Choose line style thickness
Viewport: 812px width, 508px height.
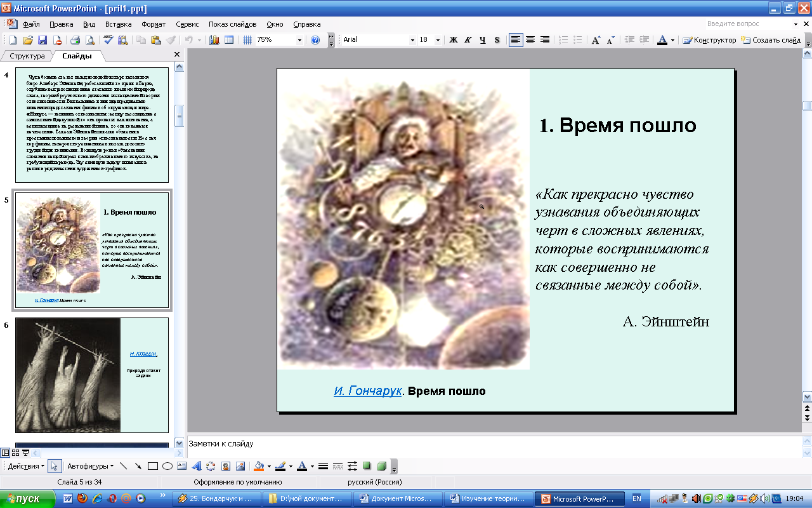(323, 466)
